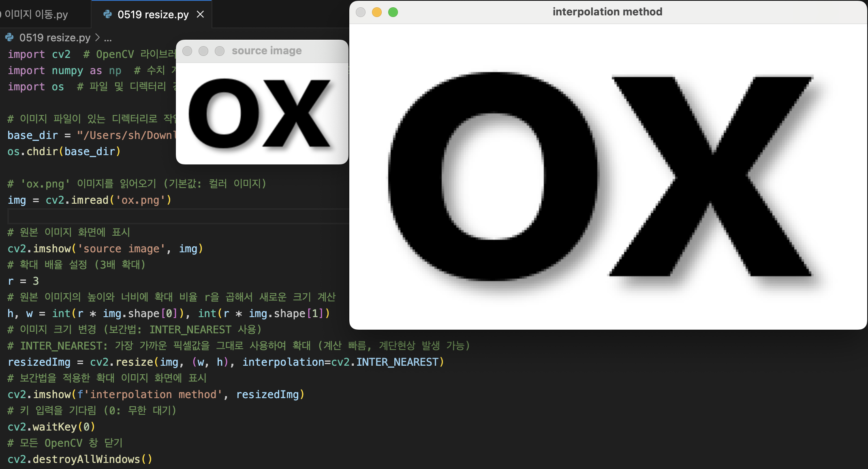Maximize interpolation method window with green button

[x=393, y=12]
